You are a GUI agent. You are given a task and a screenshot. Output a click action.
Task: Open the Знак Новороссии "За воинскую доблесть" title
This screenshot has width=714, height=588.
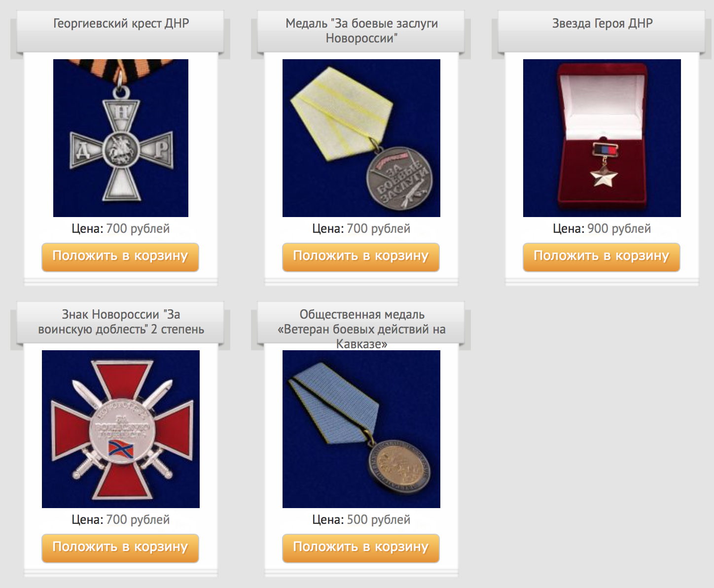pos(121,322)
